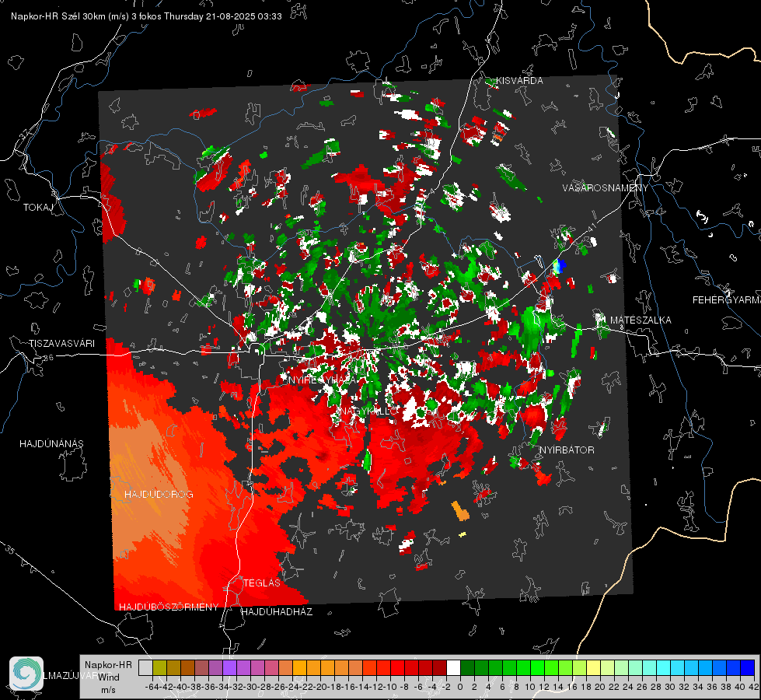Click road number 41 near Vásárosnamény
The width and height of the screenshot is (761, 700).
point(592,227)
